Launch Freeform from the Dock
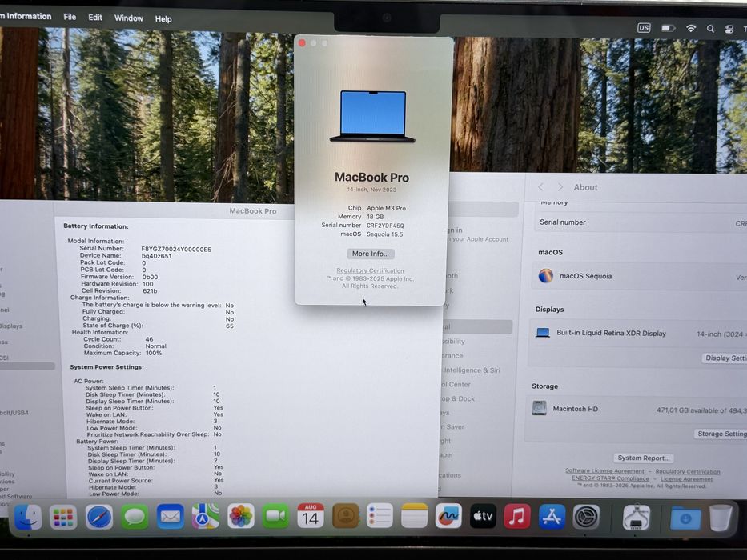 tap(448, 516)
